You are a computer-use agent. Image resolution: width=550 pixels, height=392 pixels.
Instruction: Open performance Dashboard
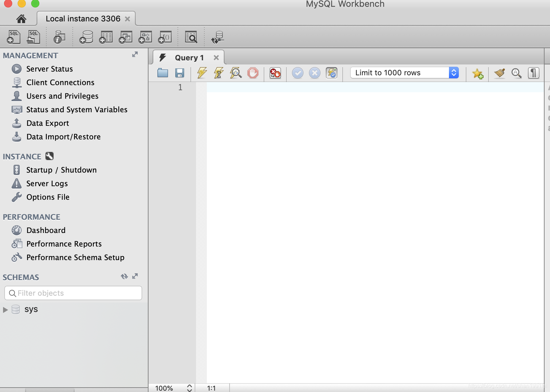pos(46,230)
